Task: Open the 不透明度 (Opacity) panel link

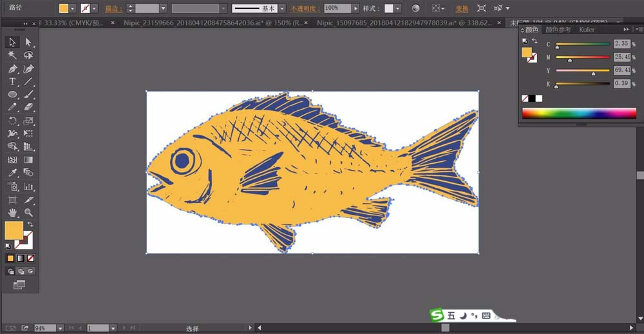Action: pyautogui.click(x=306, y=8)
